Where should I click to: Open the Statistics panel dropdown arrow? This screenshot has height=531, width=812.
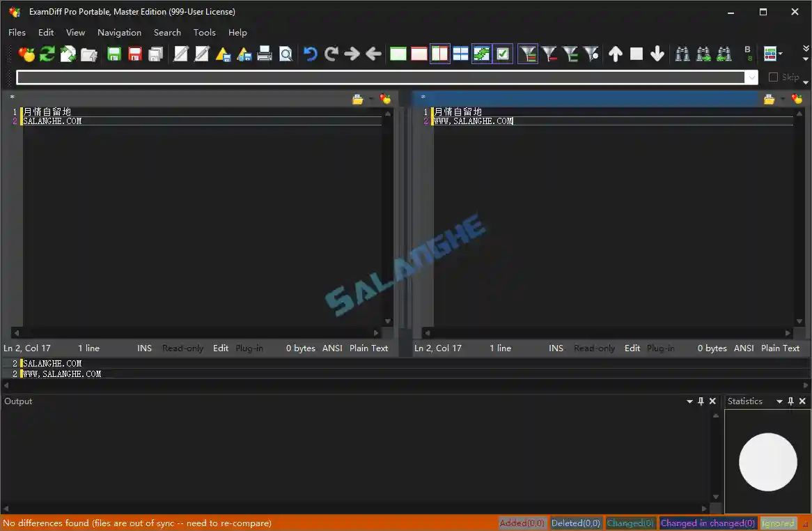779,401
